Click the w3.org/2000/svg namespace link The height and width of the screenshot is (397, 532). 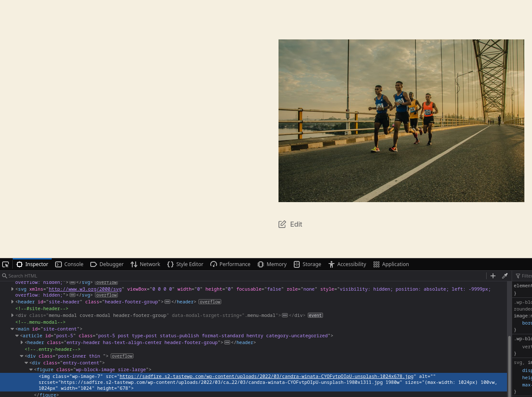(x=85, y=289)
